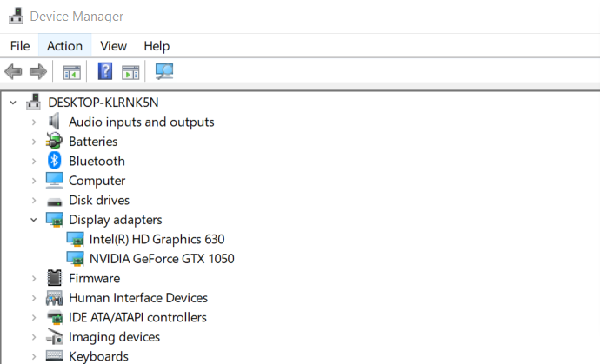The height and width of the screenshot is (364, 600).
Task: Click the Forward arrow toolbar icon
Action: [x=37, y=72]
